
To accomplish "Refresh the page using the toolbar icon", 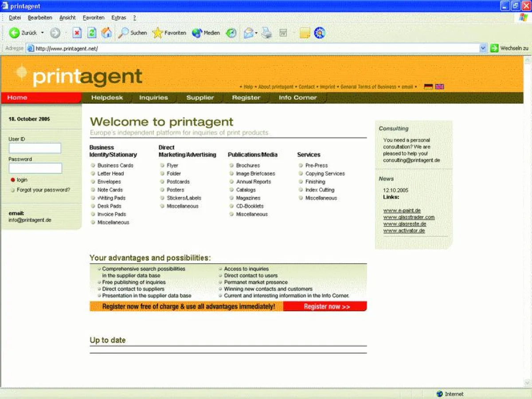I will coord(92,33).
